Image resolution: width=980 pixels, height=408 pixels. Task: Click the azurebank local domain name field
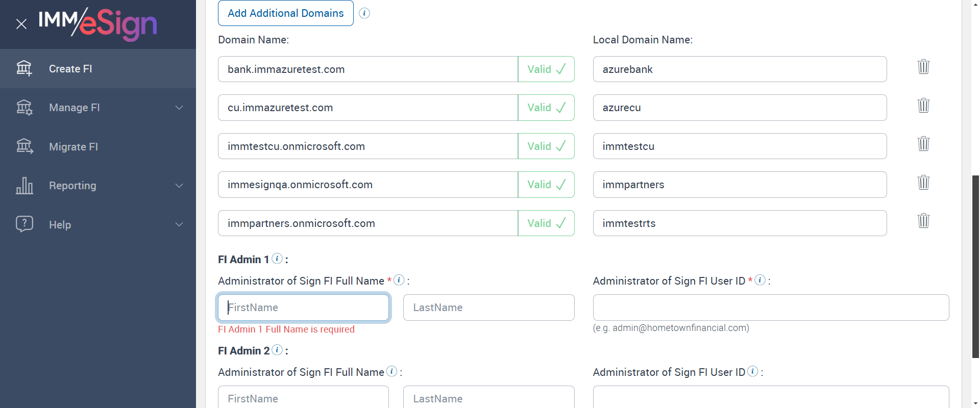point(739,69)
